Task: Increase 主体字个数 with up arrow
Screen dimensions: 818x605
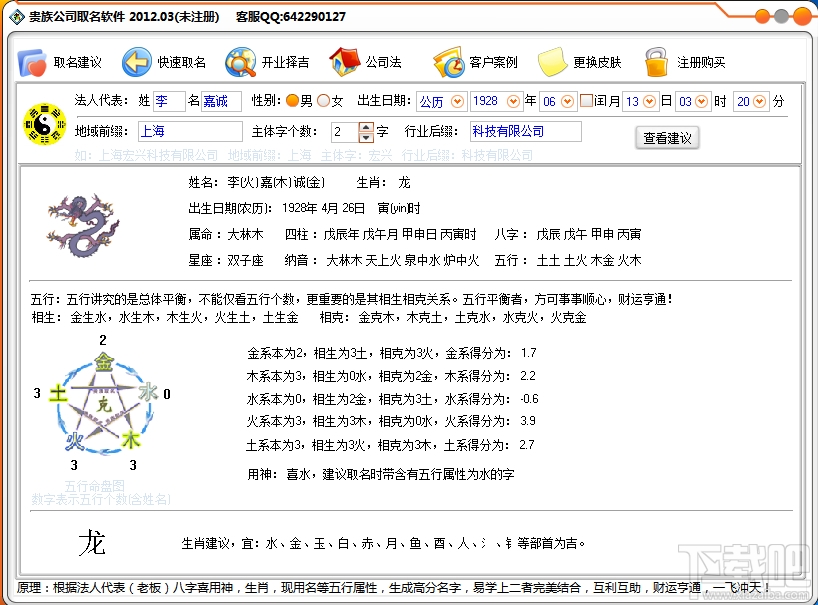Action: point(366,127)
